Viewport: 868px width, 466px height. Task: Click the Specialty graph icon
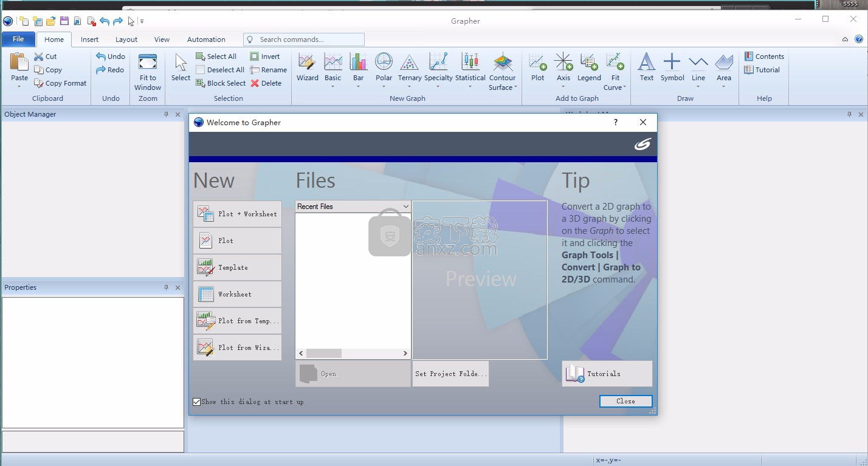click(x=438, y=62)
